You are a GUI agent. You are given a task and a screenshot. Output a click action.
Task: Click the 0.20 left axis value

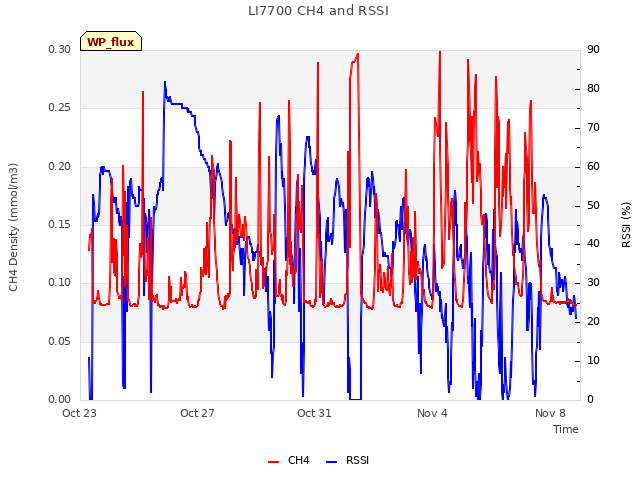point(60,167)
